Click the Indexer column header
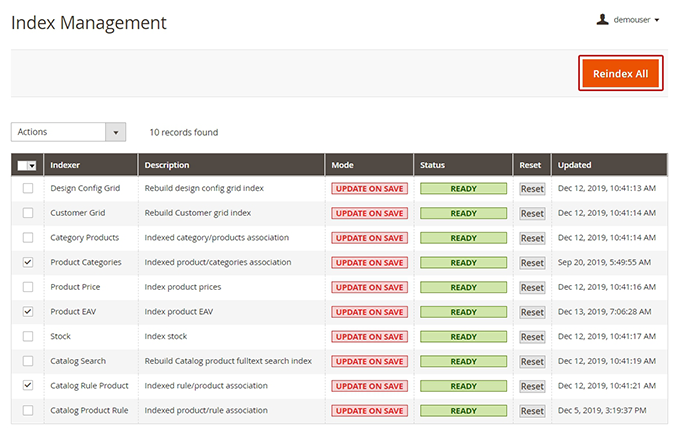The height and width of the screenshot is (440, 684). (x=65, y=165)
